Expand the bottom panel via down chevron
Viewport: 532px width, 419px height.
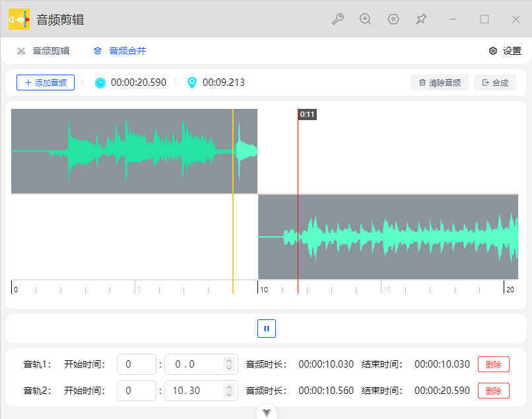click(x=267, y=412)
